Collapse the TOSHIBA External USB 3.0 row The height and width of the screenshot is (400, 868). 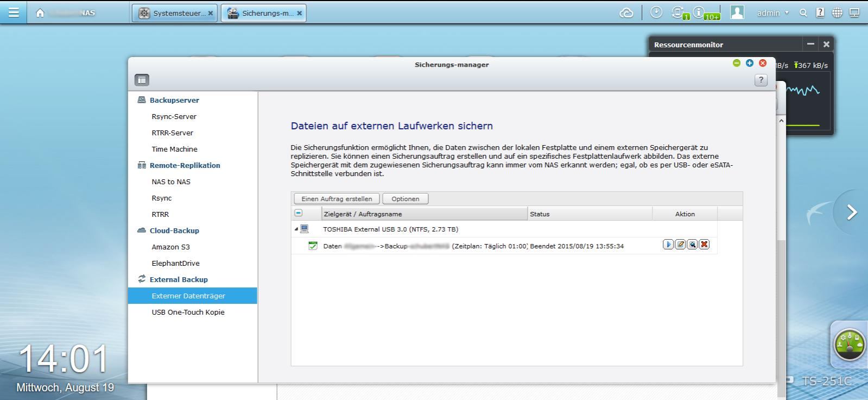click(x=296, y=229)
